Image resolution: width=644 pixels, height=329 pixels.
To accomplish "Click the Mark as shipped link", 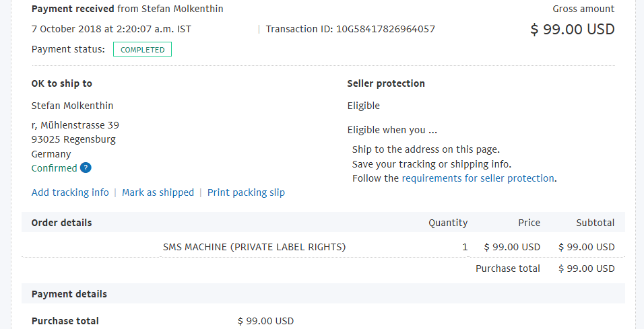I will [x=158, y=192].
